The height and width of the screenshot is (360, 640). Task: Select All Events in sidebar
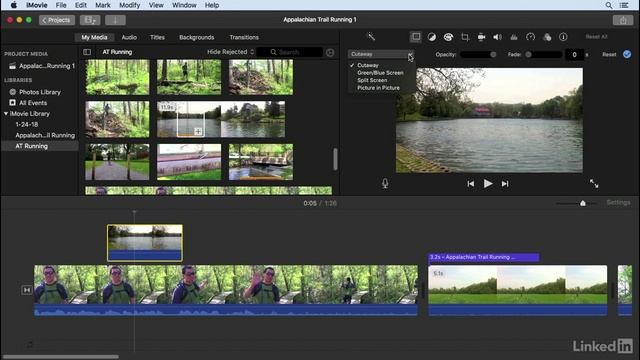point(33,103)
